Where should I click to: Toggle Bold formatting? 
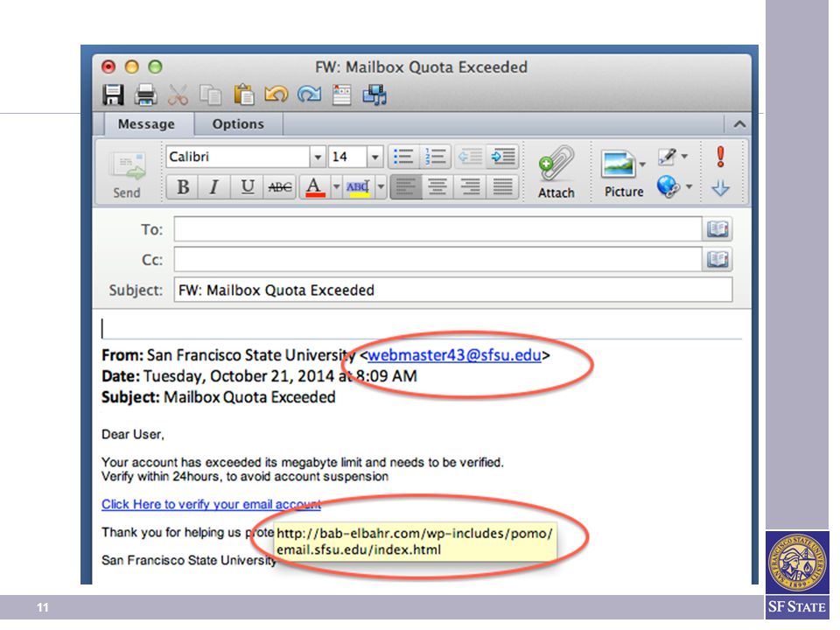(x=183, y=187)
